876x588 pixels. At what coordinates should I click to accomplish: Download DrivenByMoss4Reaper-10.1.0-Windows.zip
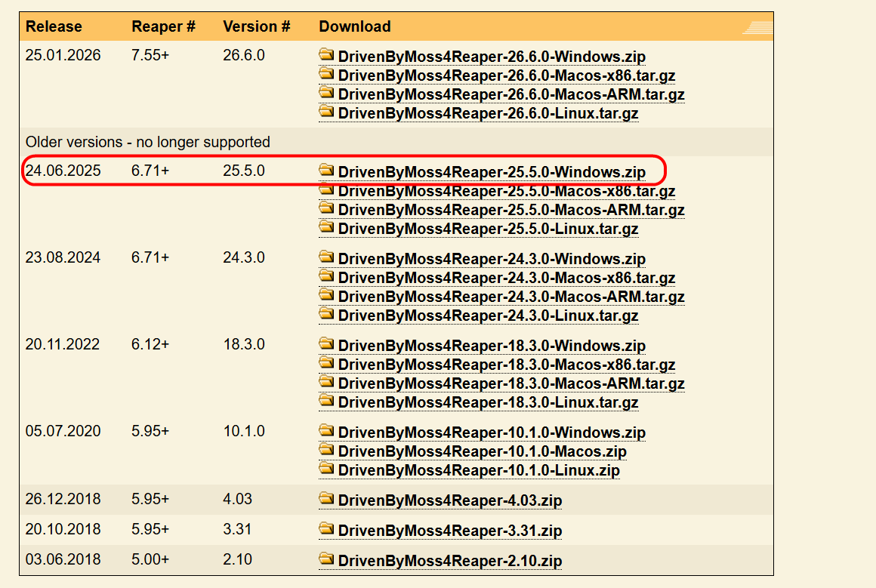(492, 433)
